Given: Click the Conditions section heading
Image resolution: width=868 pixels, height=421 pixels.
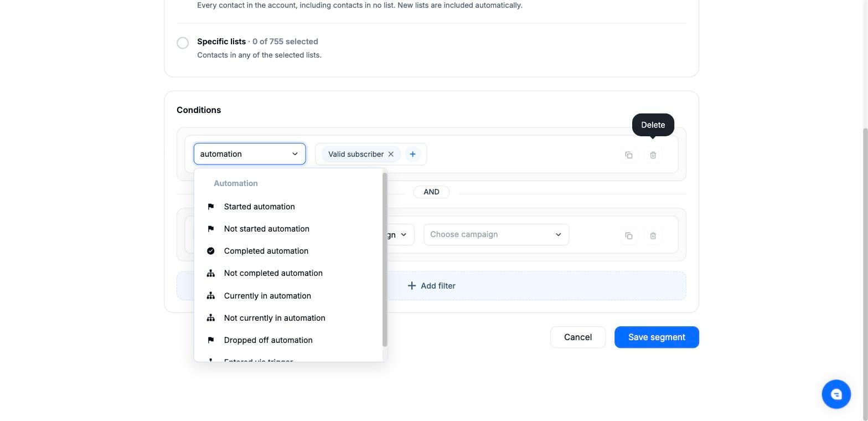Looking at the screenshot, I should point(199,110).
